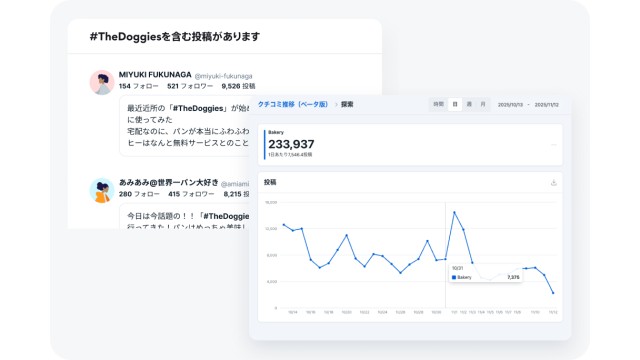Click the 投稿 chart title
640x360 pixels.
(x=270, y=182)
